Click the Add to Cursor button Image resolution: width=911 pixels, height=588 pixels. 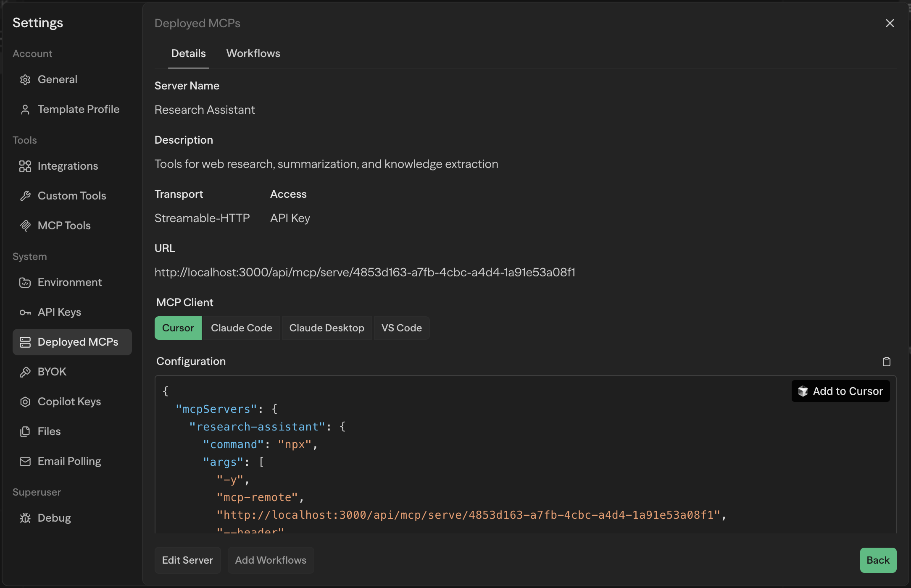point(840,391)
